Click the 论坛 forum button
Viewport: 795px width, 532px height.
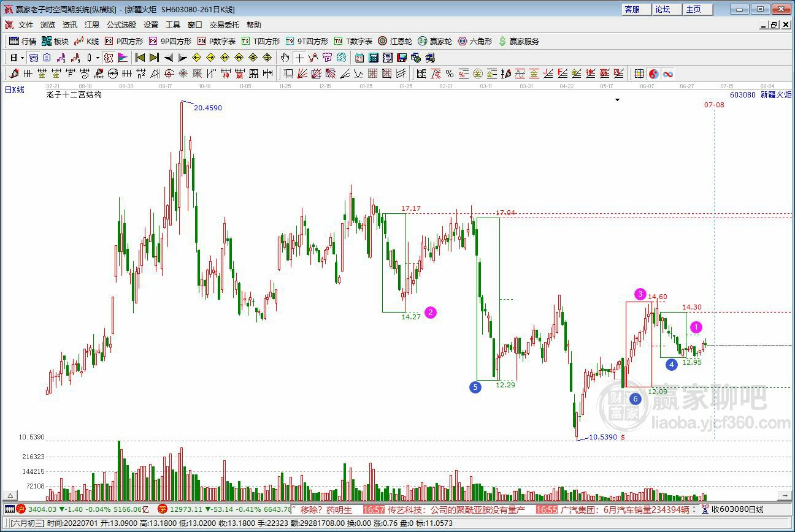(x=667, y=9)
